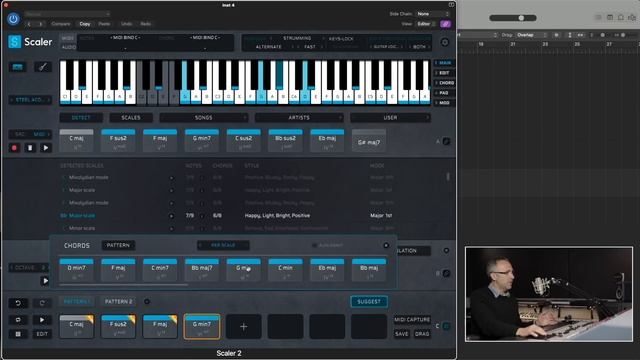Click the SUGGEST button
Viewport: 640px width, 360px height.
pyautogui.click(x=369, y=302)
